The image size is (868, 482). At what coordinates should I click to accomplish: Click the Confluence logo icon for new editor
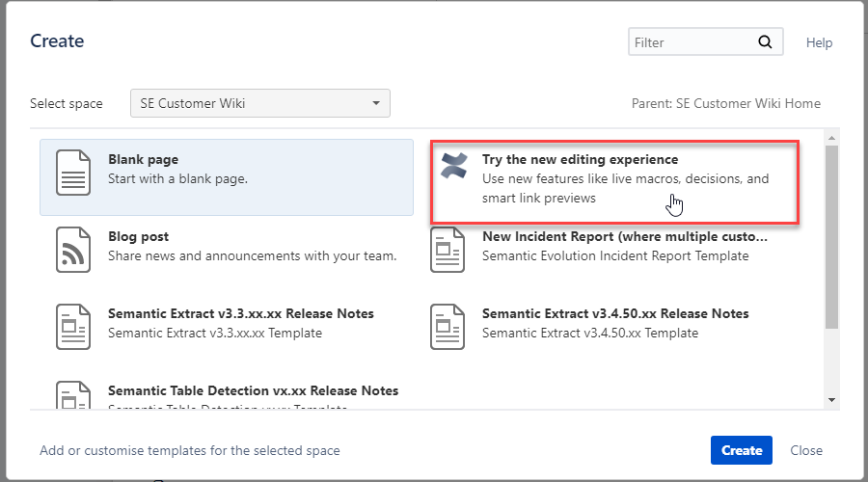pos(453,166)
